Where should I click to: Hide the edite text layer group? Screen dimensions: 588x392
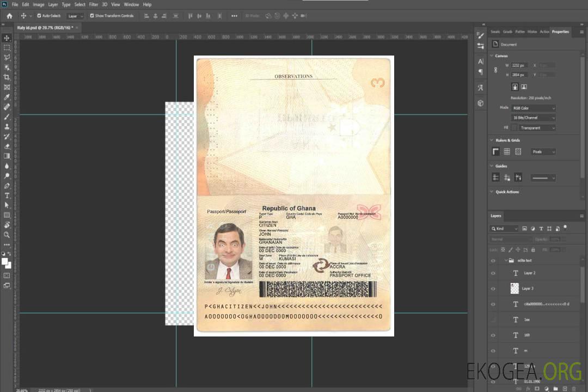[x=493, y=261]
